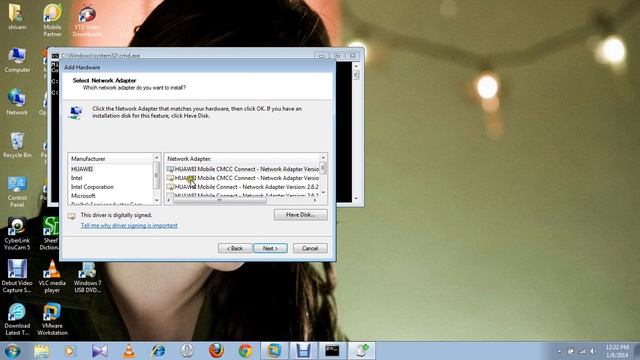Open the 'Tell me why driver signing is important' link
The image size is (640, 360).
[x=129, y=225]
